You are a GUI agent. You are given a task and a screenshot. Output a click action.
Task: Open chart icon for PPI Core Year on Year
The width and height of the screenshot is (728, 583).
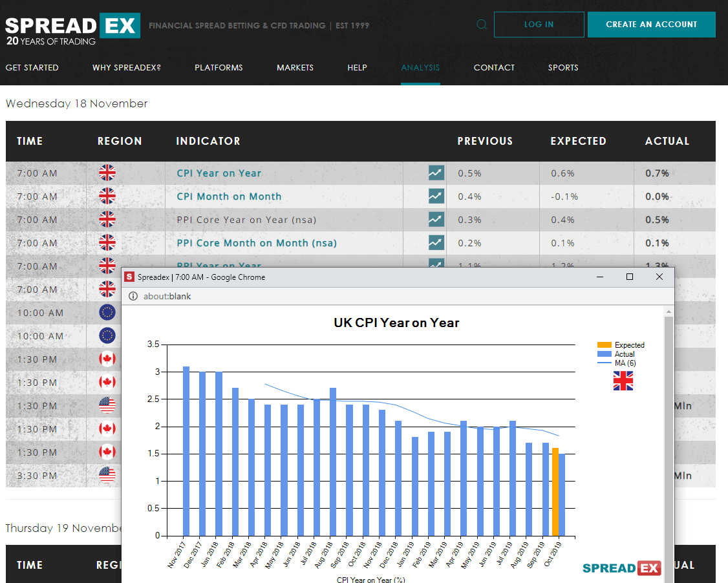pos(436,219)
